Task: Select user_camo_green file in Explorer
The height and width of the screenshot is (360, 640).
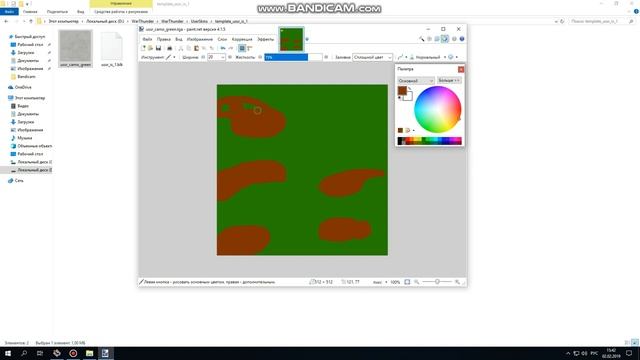Action: click(x=76, y=49)
